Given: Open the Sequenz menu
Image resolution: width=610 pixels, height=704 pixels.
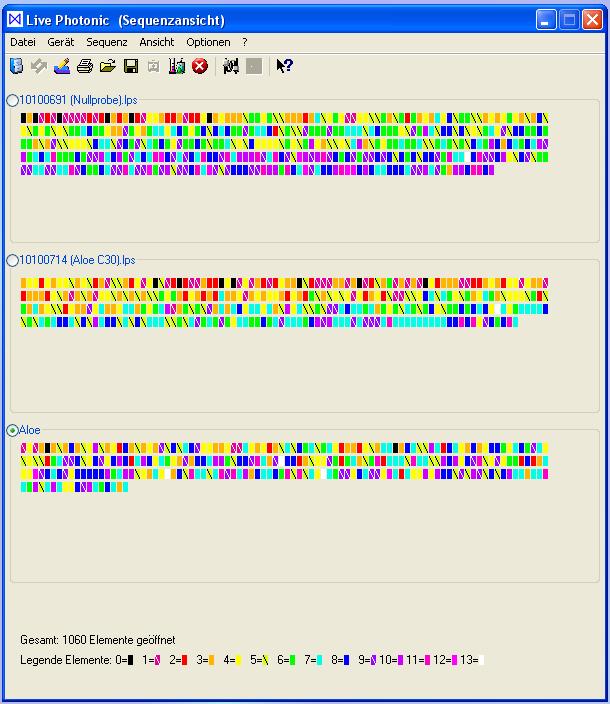Looking at the screenshot, I should (107, 42).
